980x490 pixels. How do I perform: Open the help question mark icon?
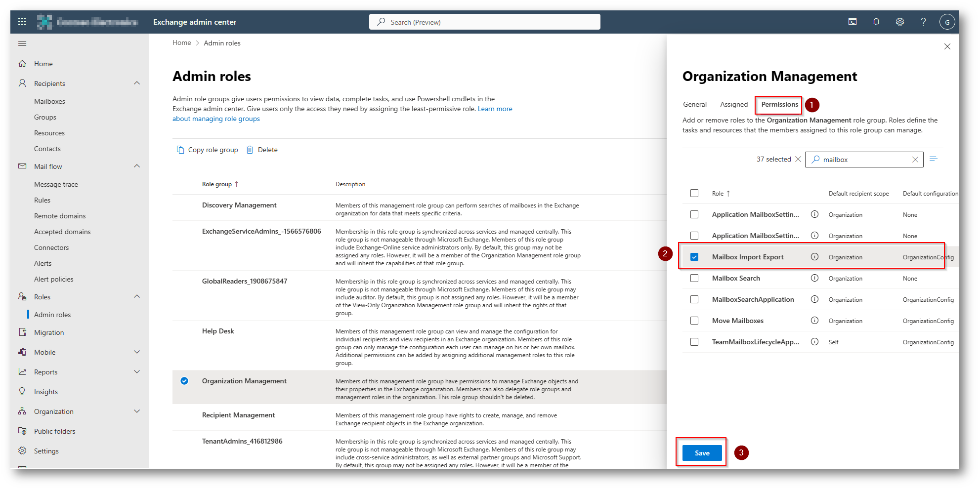coord(923,22)
